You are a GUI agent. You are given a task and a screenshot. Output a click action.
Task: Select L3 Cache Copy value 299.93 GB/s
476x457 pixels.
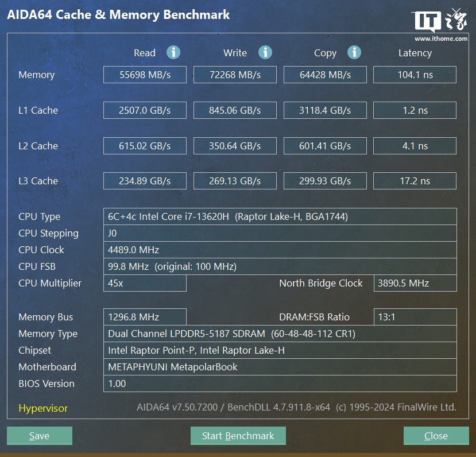click(x=325, y=181)
